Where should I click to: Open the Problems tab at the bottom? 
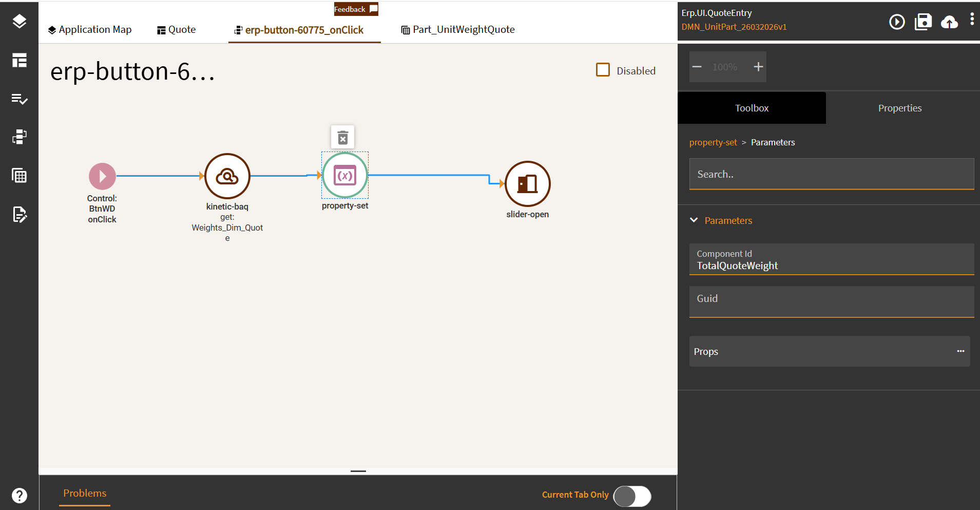[x=85, y=493]
